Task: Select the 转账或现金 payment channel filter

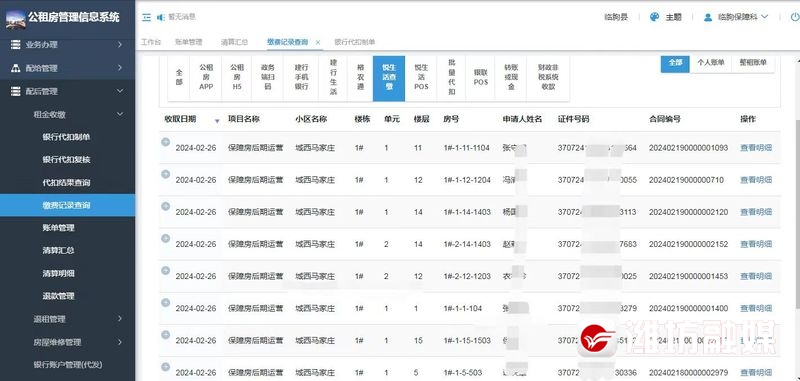Action: 511,78
